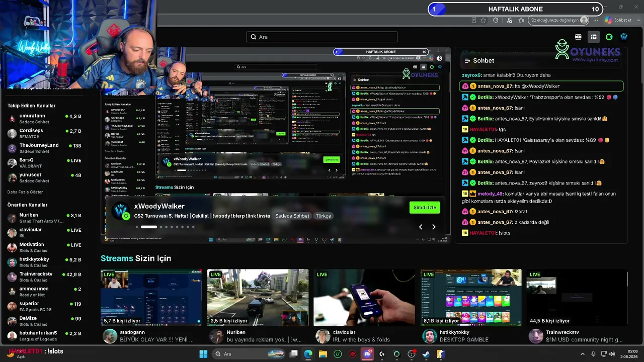
Task: Open OBS Studio from the taskbar
Action: [412, 354]
